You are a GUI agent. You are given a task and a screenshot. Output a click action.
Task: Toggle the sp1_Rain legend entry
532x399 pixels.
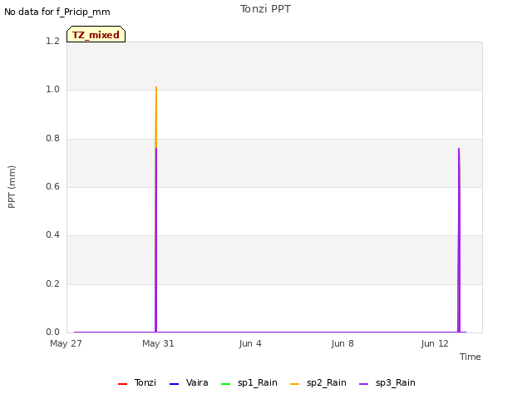tap(249, 382)
